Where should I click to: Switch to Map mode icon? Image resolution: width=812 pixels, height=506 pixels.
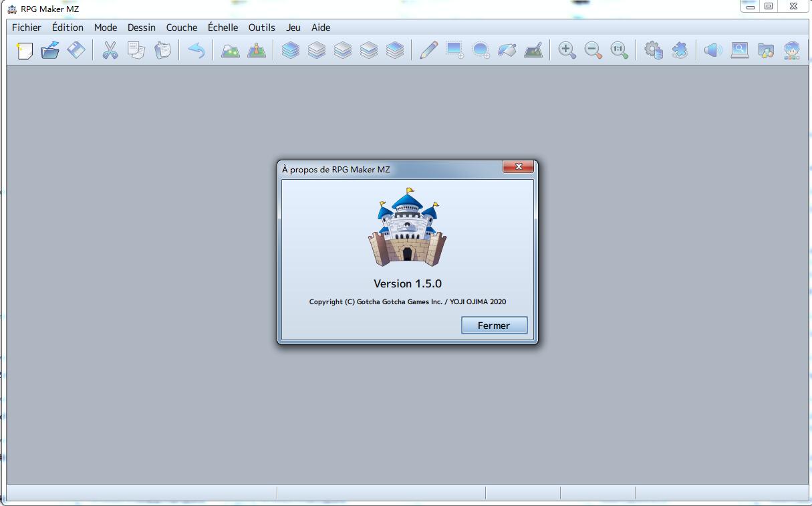pos(230,50)
